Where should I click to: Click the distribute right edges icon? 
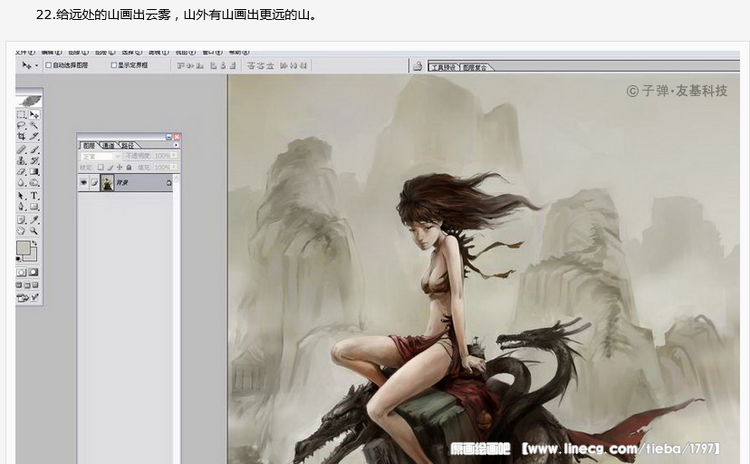(304, 66)
